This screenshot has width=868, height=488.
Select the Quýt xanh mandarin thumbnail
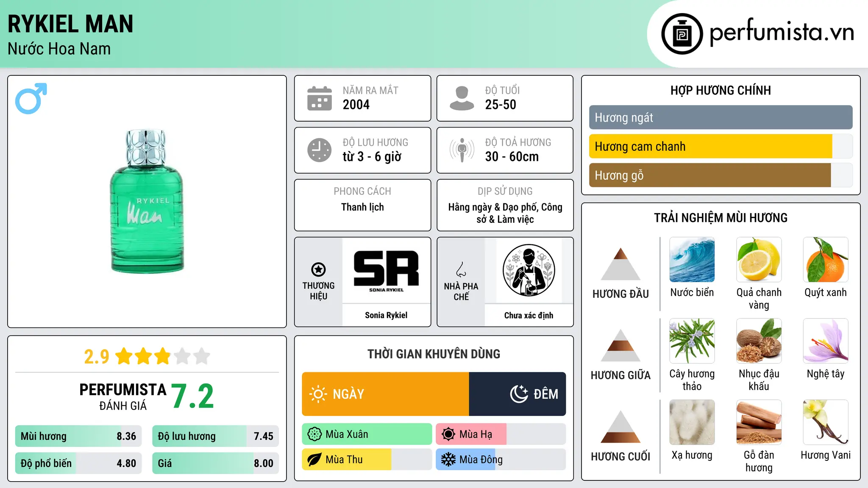(x=826, y=260)
